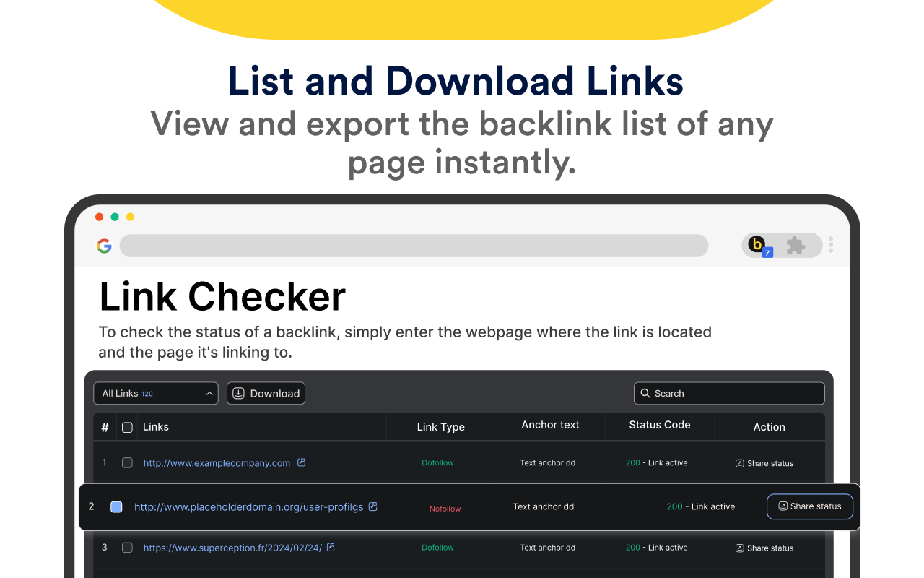924x578 pixels.
Task: Click the Download button
Action: [x=266, y=393]
